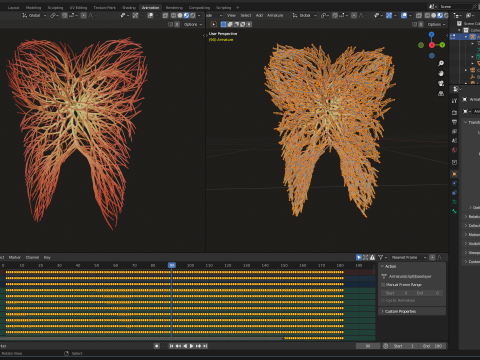Open Global orientation dropdown in right viewport

point(304,15)
